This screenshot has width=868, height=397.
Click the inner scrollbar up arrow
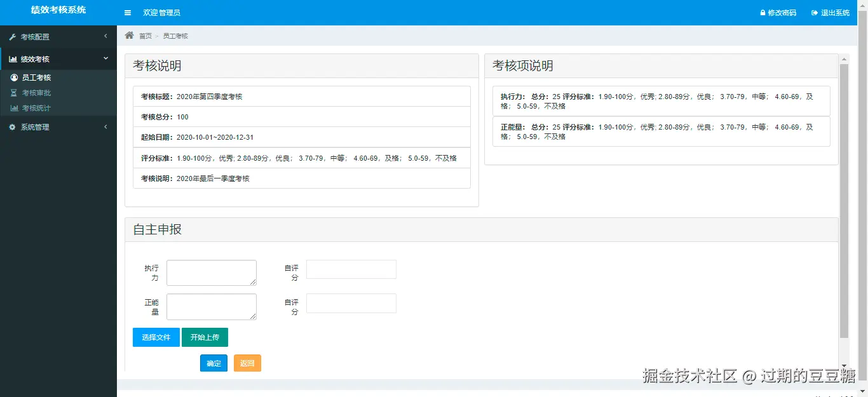844,59
